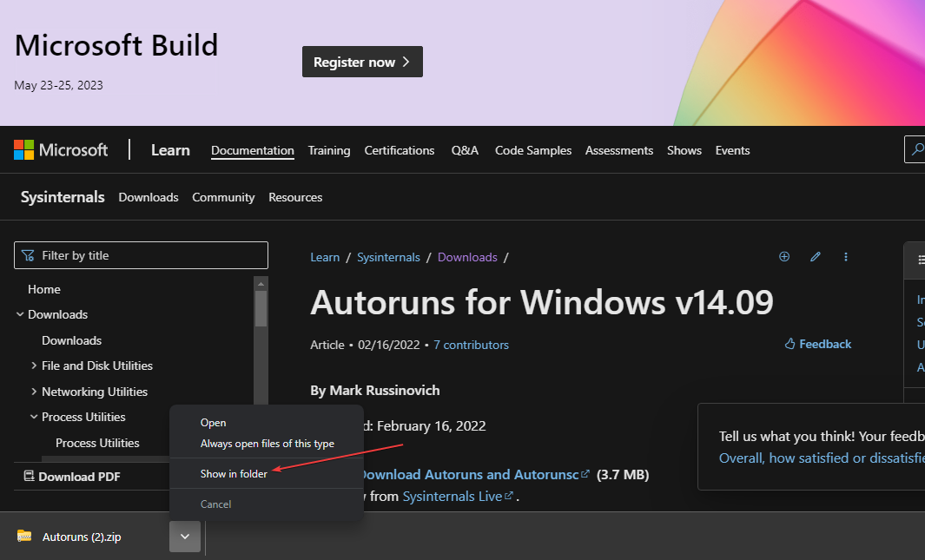925x560 pixels.
Task: Open Downloads in the Sysinternals sub-navigation
Action: 149,197
